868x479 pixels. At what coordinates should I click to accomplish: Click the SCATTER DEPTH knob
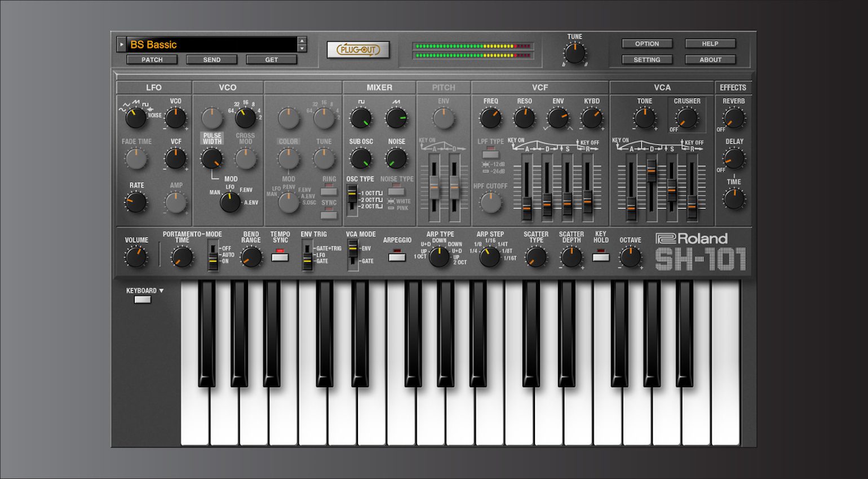pos(571,257)
